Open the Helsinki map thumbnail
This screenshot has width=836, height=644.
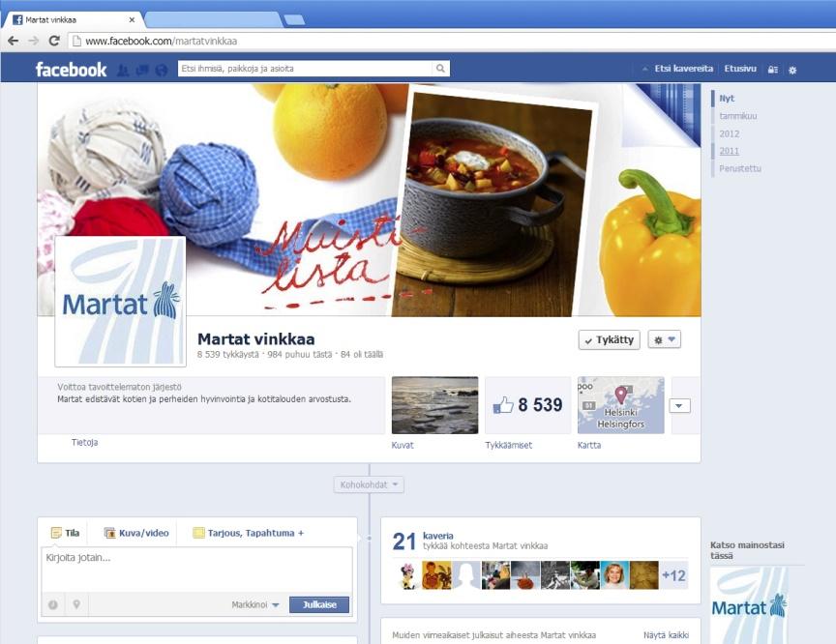click(x=621, y=405)
